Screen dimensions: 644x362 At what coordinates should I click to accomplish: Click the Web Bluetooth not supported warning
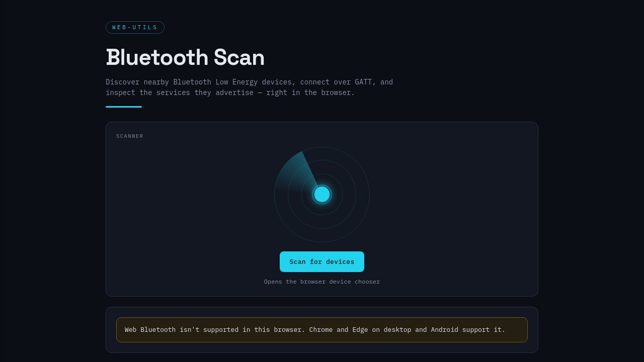tap(322, 330)
